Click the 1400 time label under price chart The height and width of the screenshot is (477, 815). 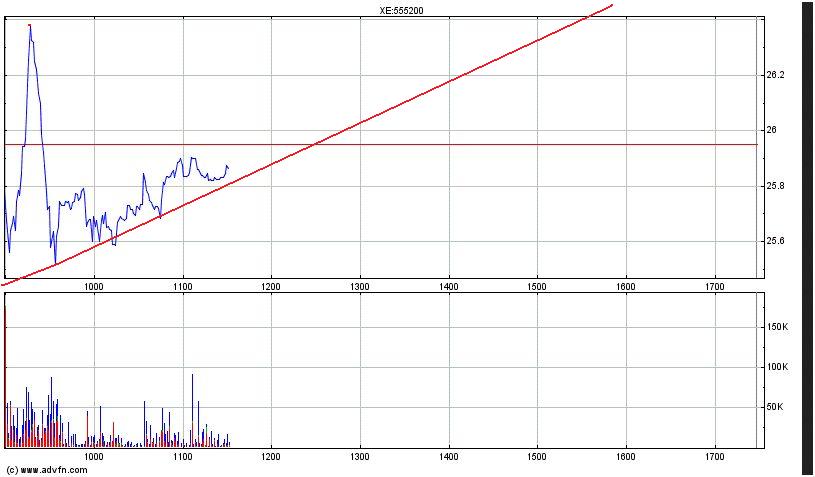point(449,286)
